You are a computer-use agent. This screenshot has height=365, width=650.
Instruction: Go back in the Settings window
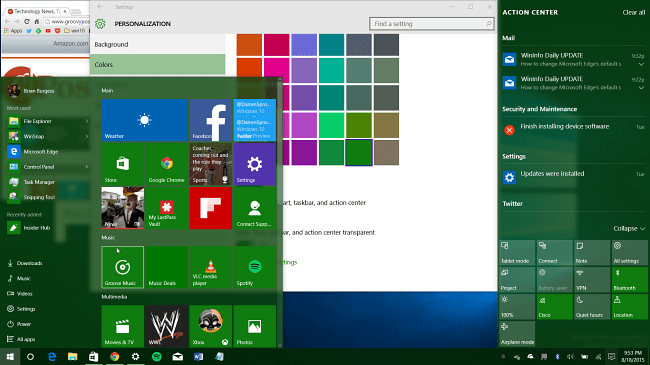100,7
